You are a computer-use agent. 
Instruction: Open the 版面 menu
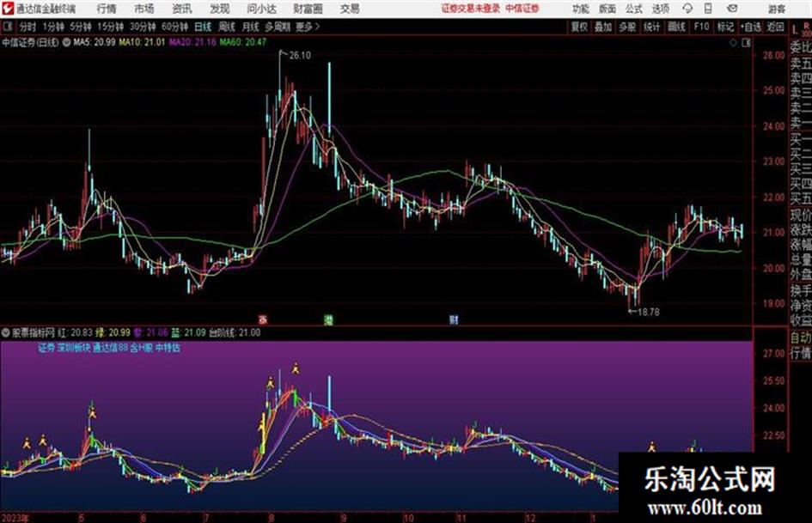(x=607, y=9)
